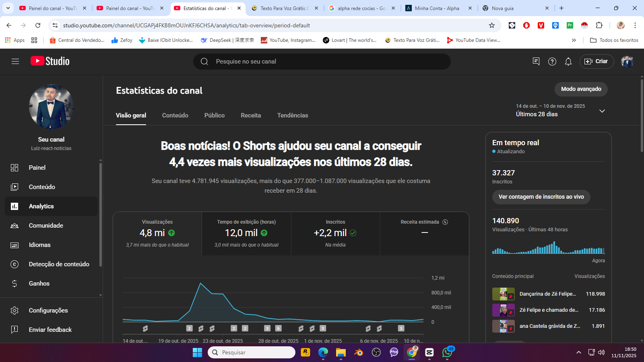Viewport: 644px width, 362px height.
Task: Select the Tempo de exibição metric card
Action: point(246,234)
